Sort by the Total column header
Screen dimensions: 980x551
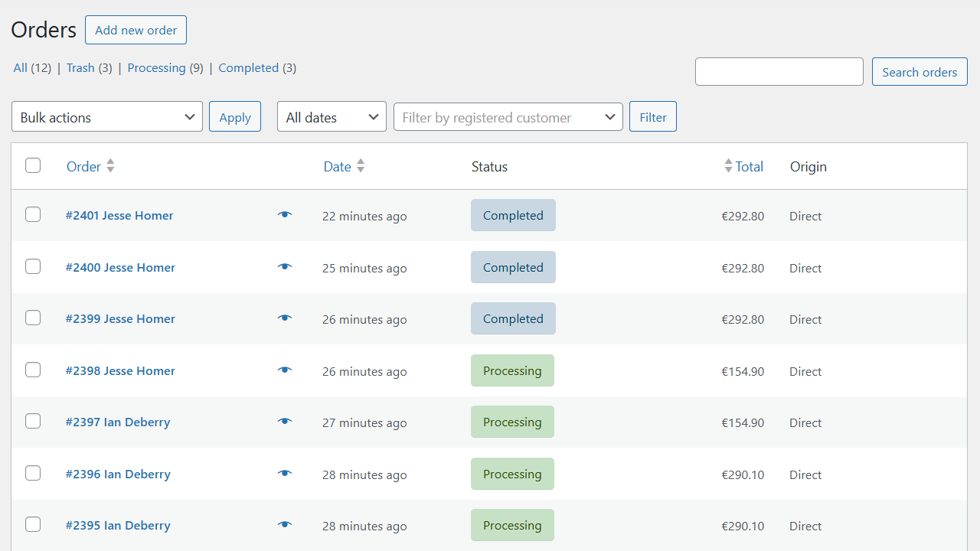750,166
